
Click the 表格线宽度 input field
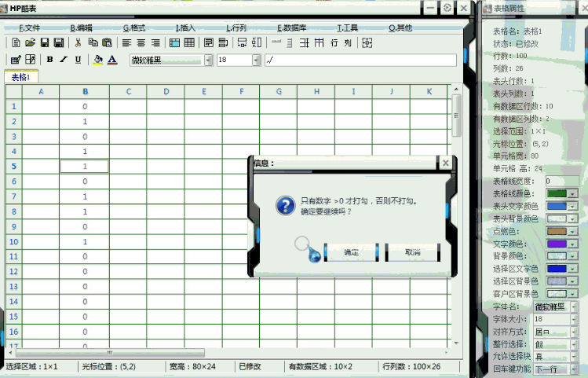[561, 182]
